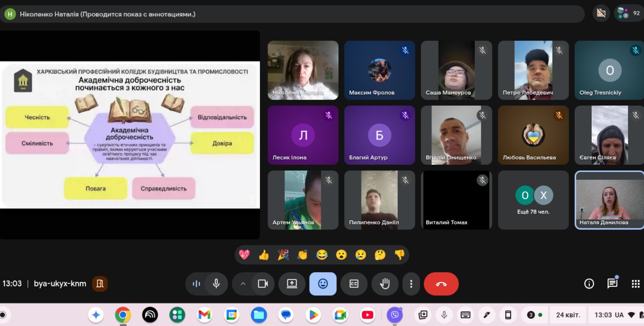Toggle the emoji reactions bar button
This screenshot has width=644, height=326.
click(323, 284)
